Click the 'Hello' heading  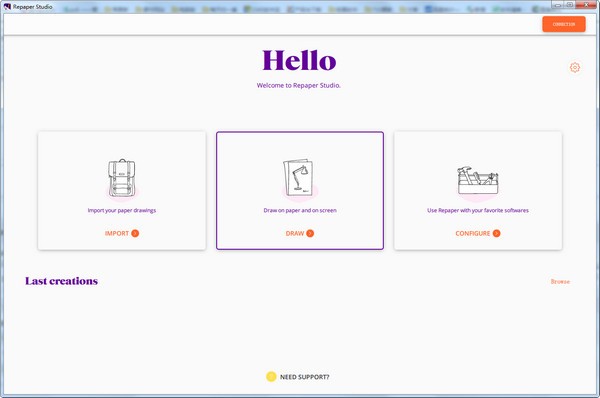click(299, 60)
